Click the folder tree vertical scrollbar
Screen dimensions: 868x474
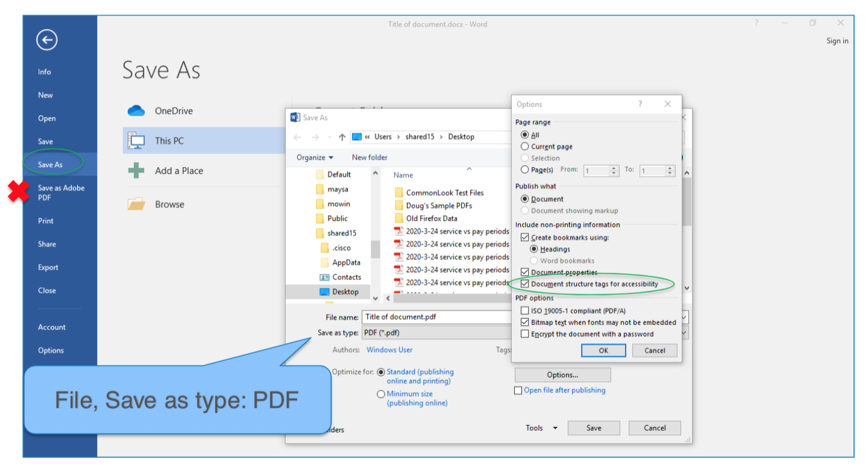pyautogui.click(x=375, y=235)
